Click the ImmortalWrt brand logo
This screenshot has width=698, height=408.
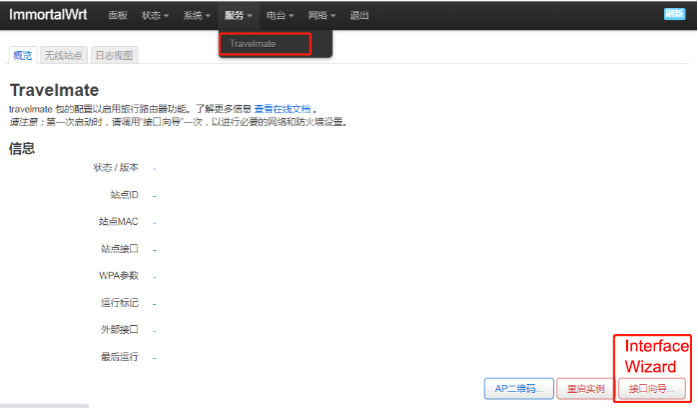pyautogui.click(x=50, y=15)
